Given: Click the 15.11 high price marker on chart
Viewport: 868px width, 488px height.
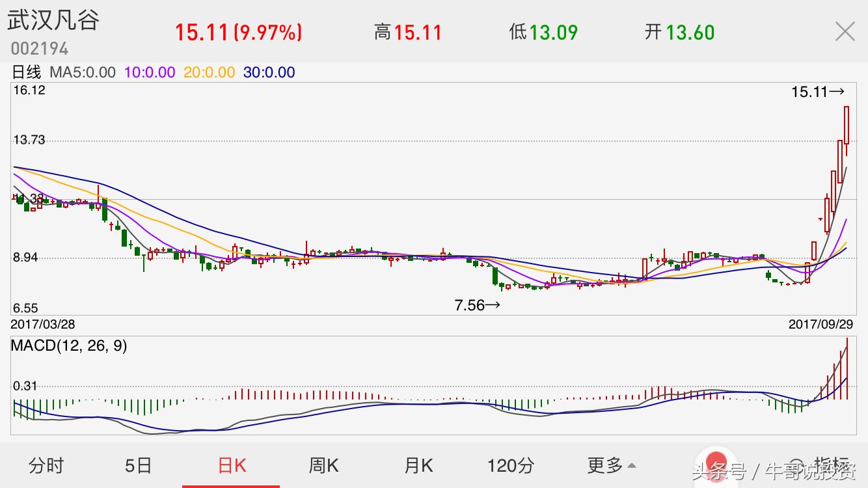Looking at the screenshot, I should pos(817,92).
